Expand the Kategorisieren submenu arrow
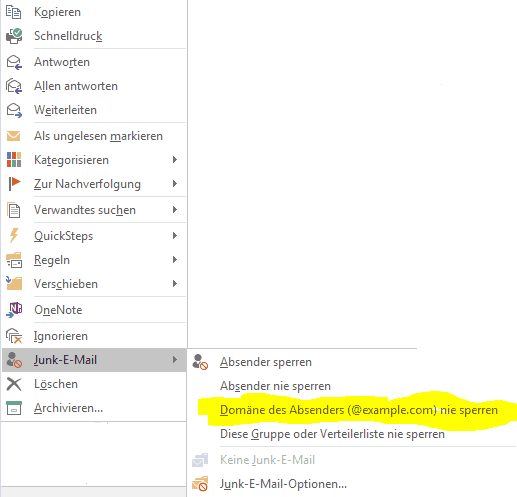The width and height of the screenshot is (517, 497). point(175,160)
